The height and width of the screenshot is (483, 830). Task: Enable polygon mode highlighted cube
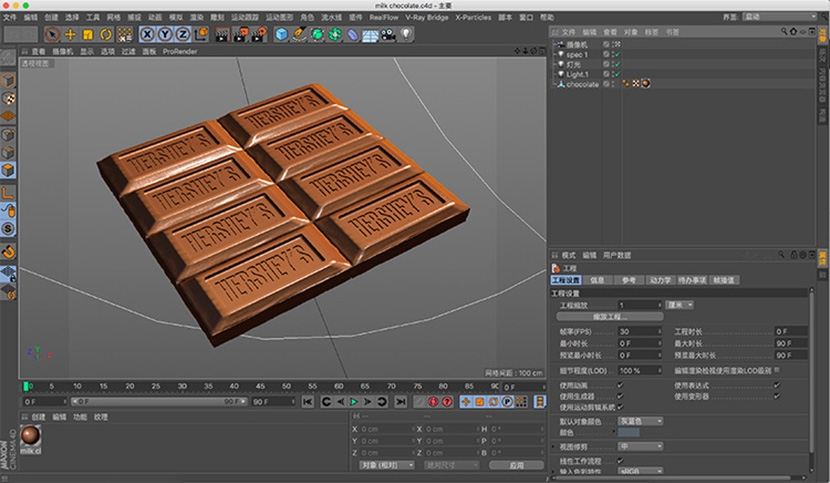8,170
